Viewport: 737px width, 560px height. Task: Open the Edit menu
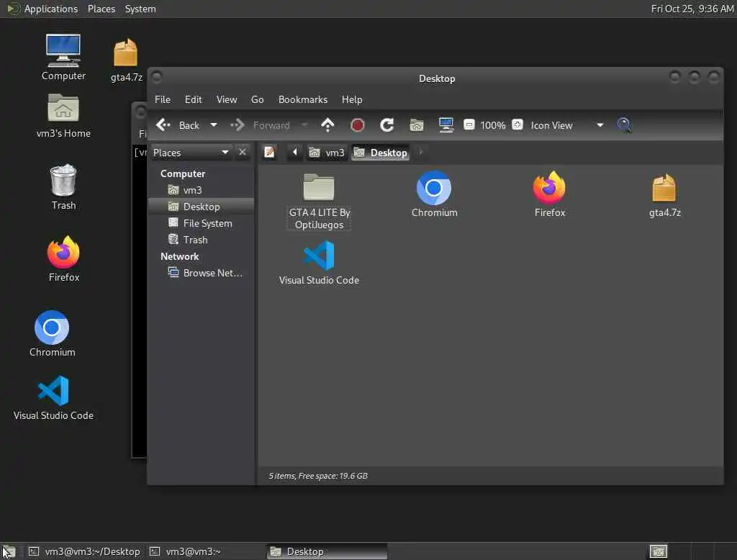(x=193, y=99)
